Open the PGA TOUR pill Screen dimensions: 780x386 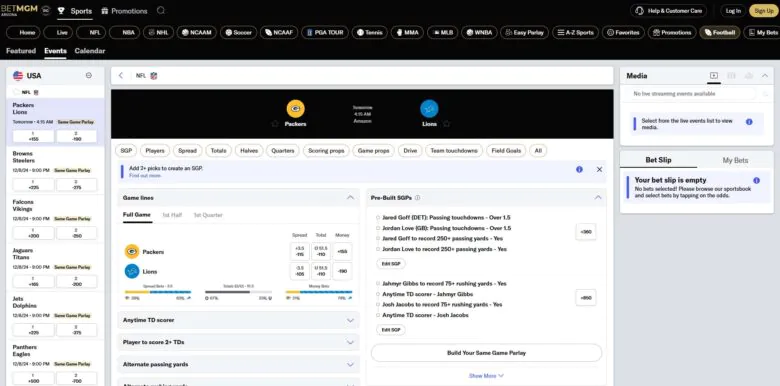pyautogui.click(x=325, y=32)
